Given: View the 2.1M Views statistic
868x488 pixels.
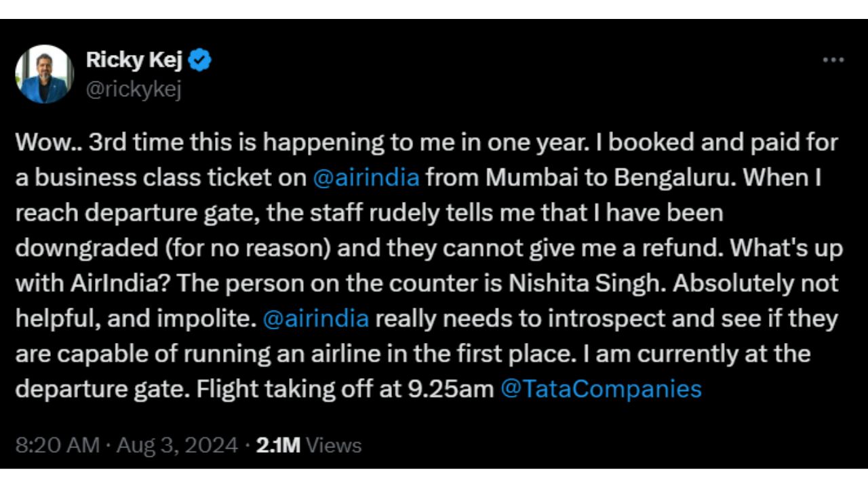Looking at the screenshot, I should 279,445.
